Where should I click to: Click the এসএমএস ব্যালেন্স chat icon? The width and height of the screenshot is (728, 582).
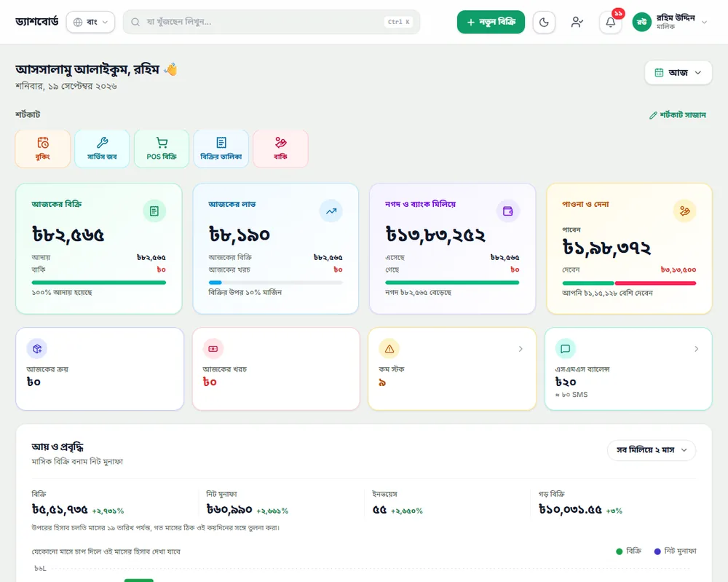point(566,349)
